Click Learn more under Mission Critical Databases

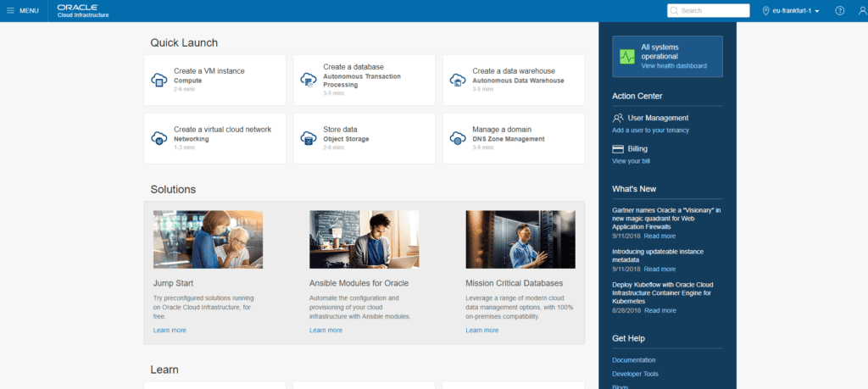click(x=481, y=331)
